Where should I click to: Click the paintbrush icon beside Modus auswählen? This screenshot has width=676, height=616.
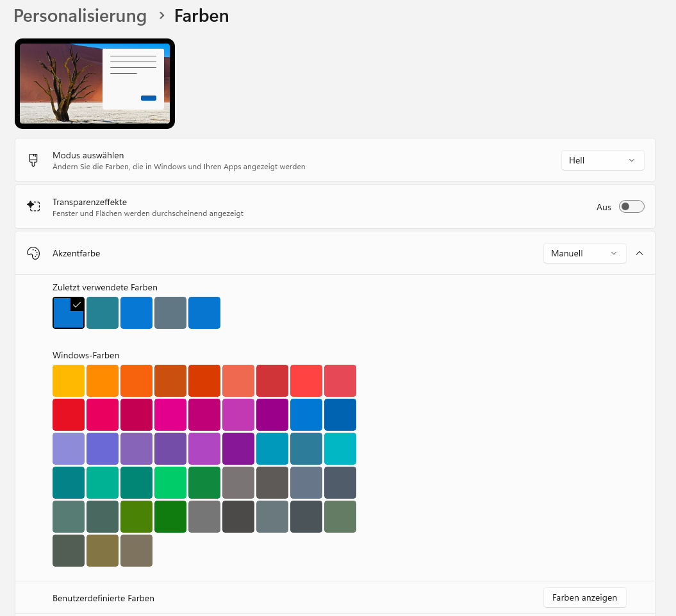(x=33, y=160)
